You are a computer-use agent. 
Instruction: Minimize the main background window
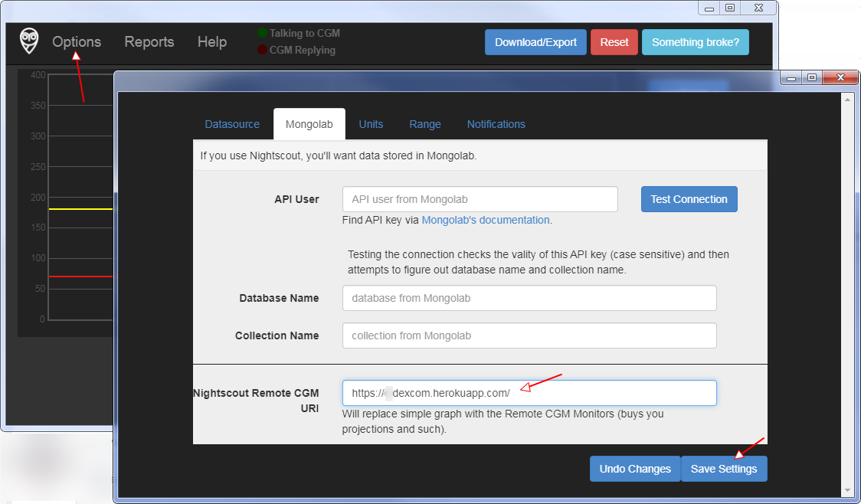[x=709, y=8]
